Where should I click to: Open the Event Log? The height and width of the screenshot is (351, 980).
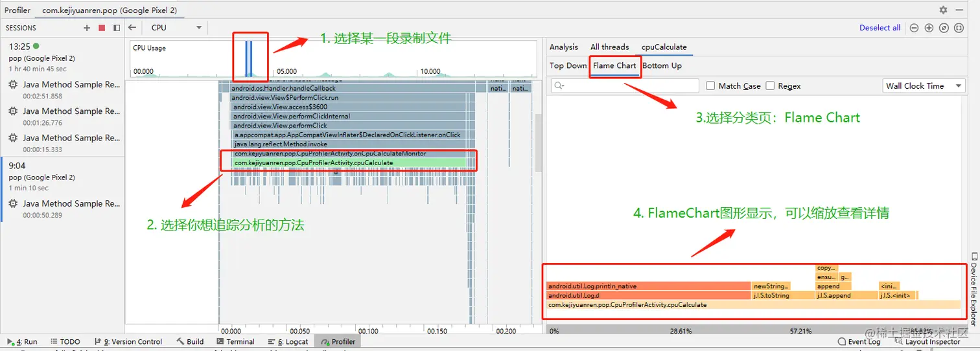click(x=859, y=341)
